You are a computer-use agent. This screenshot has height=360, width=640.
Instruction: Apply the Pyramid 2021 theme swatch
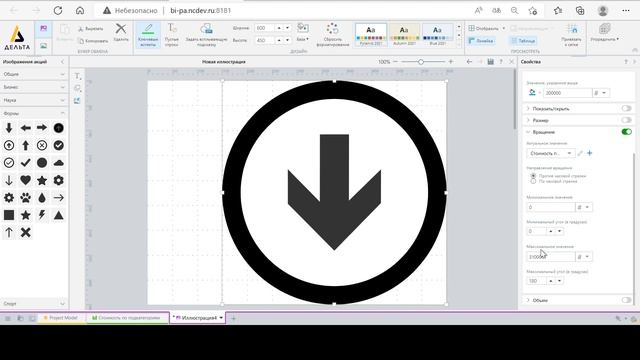pyautogui.click(x=371, y=34)
